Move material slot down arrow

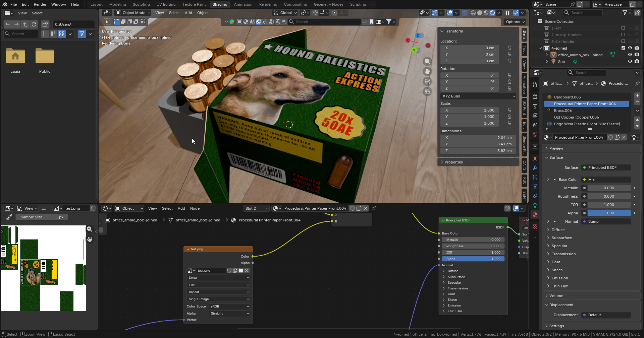tap(637, 126)
